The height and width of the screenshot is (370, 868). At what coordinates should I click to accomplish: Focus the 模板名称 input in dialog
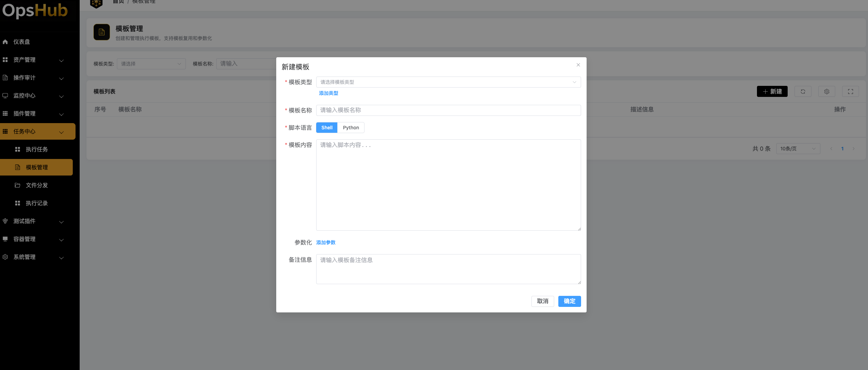(x=448, y=110)
